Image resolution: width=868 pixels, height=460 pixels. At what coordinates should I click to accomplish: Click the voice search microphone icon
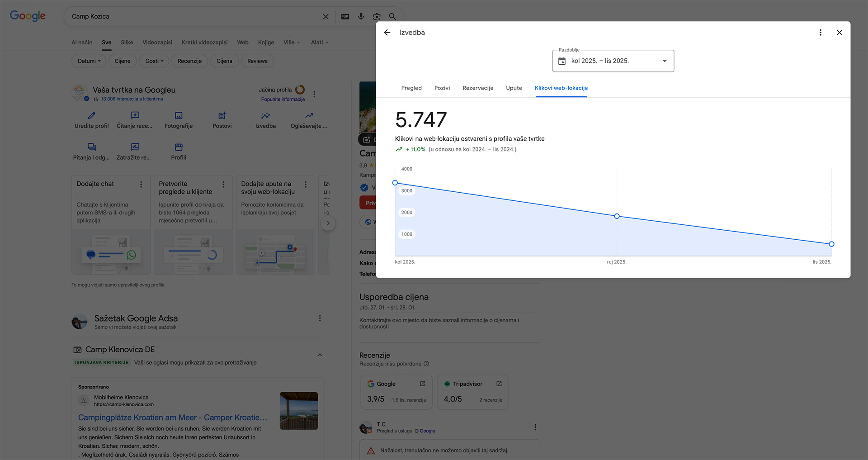(x=361, y=17)
